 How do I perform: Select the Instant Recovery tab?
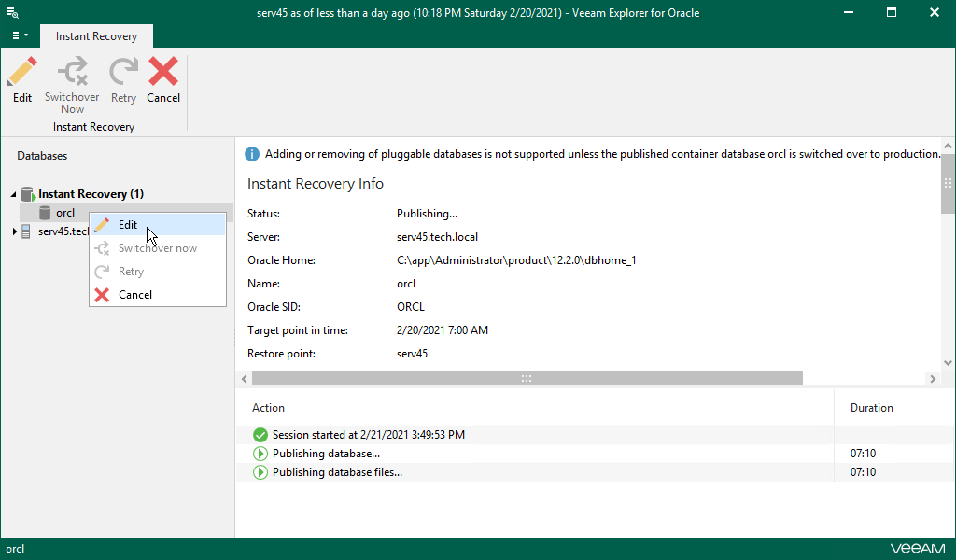click(x=96, y=36)
